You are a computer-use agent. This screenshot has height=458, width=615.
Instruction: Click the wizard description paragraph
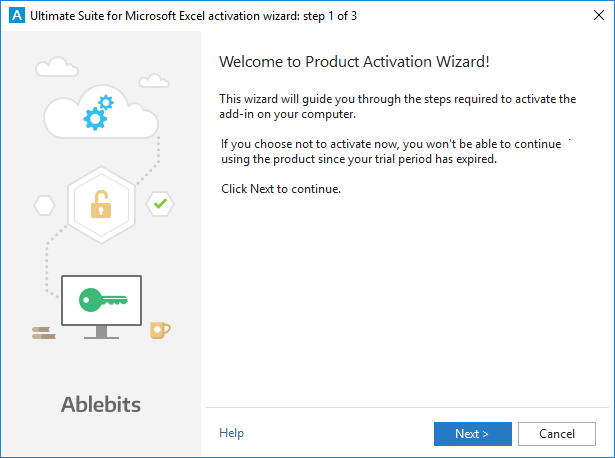click(x=397, y=106)
